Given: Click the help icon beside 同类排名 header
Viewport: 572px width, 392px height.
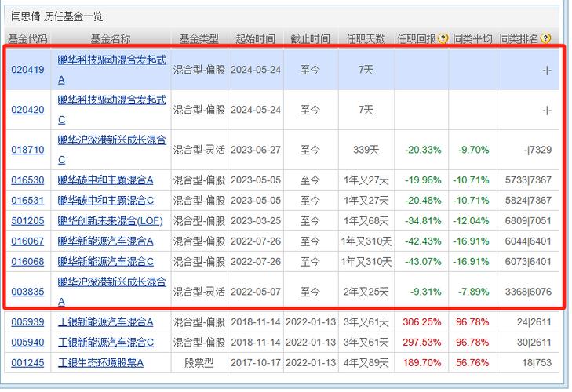Looking at the screenshot, I should (x=545, y=38).
